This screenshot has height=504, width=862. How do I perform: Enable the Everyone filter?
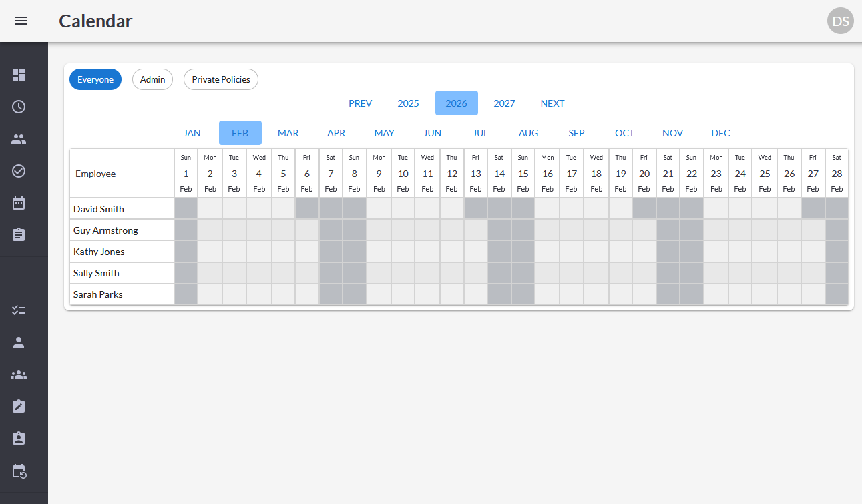click(x=95, y=79)
